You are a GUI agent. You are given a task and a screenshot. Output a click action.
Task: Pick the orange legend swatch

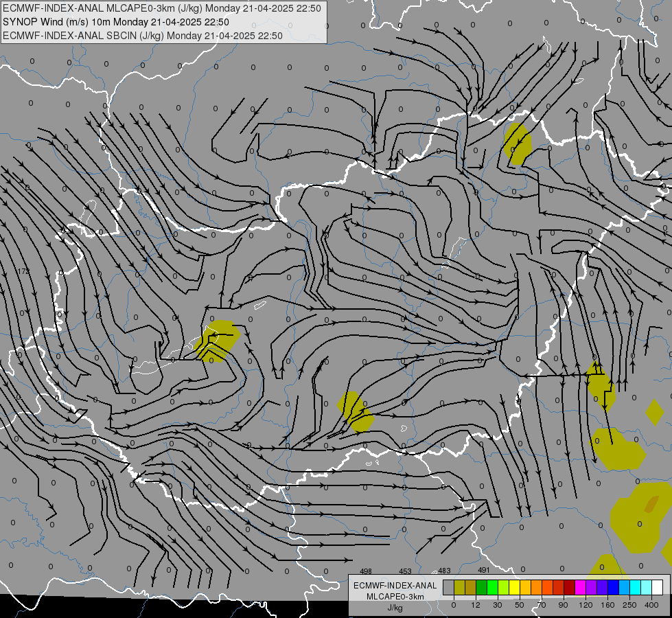(537, 587)
